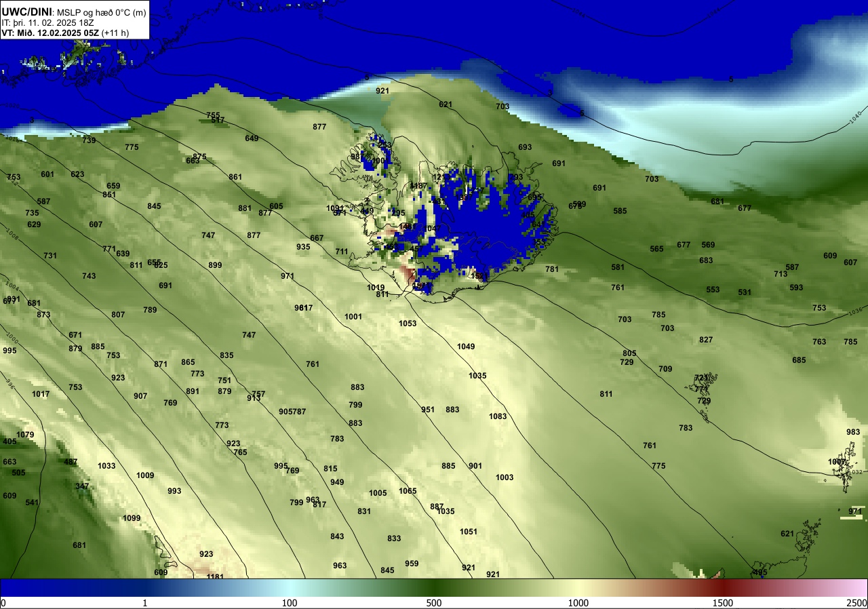Click the map value 901

pyautogui.click(x=475, y=466)
